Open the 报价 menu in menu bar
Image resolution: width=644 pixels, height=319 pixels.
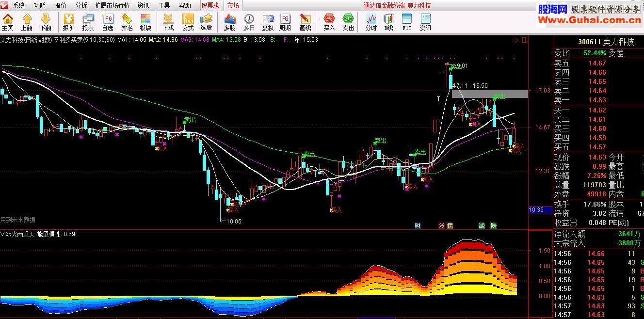click(x=60, y=5)
